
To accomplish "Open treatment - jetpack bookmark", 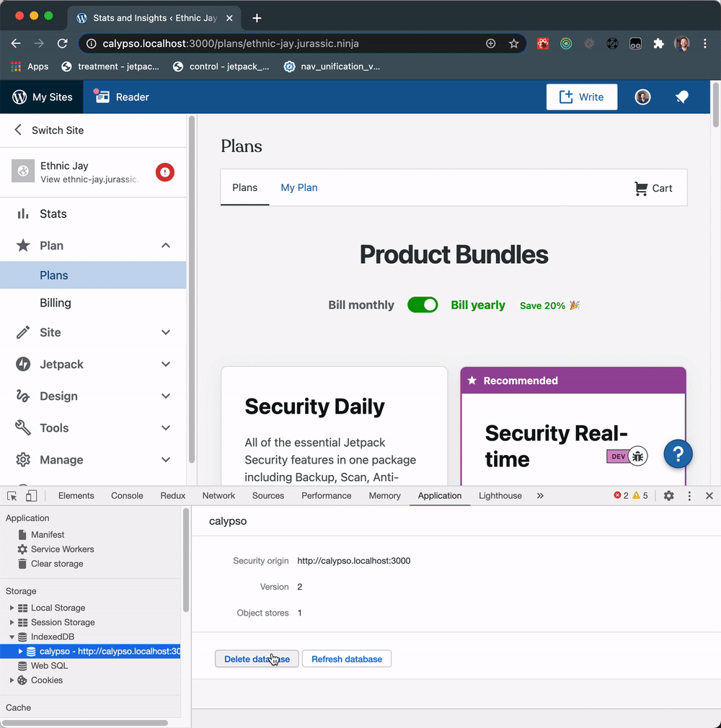I will pyautogui.click(x=110, y=66).
